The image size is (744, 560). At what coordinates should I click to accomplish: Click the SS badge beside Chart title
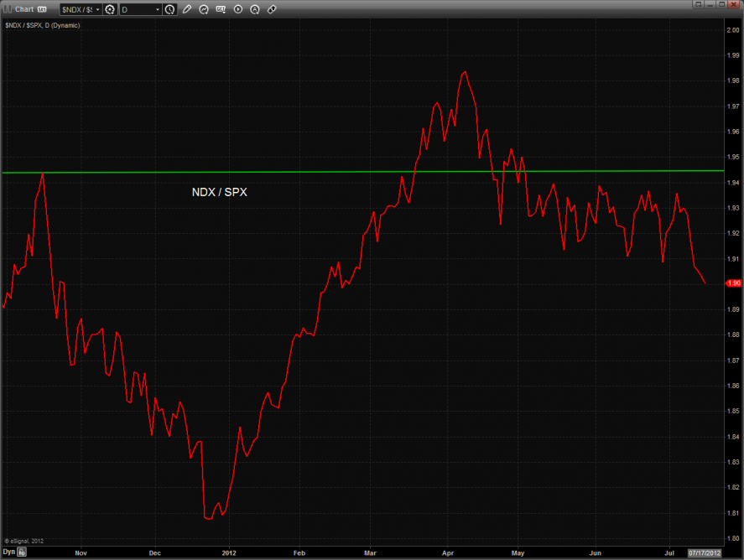pos(41,9)
